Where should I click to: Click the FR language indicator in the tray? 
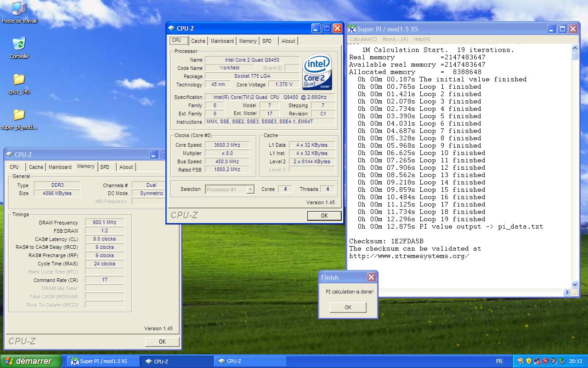[x=499, y=361]
